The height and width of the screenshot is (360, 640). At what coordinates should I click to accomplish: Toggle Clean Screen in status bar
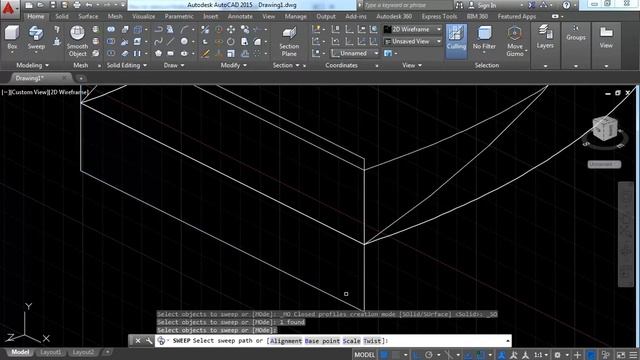(x=621, y=355)
